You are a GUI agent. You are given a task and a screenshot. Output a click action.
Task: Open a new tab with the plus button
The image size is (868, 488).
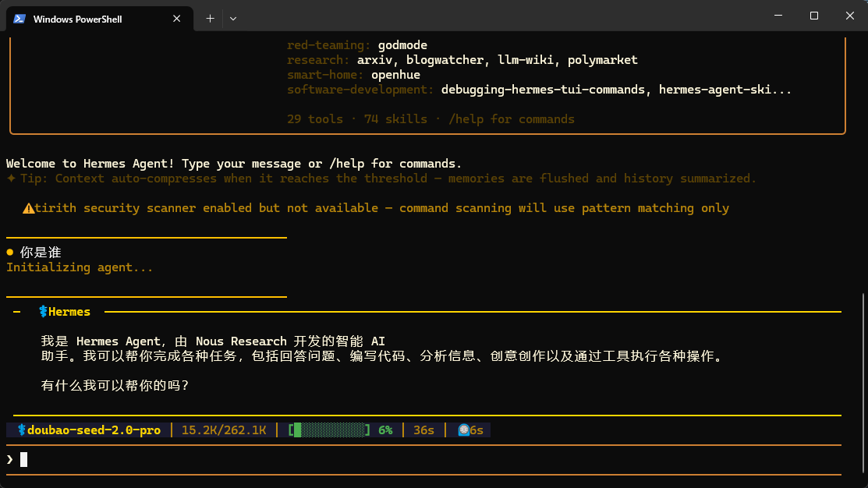(x=210, y=19)
